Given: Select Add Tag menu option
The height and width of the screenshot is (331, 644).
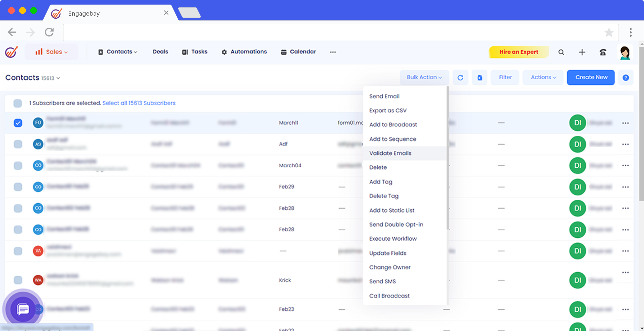Looking at the screenshot, I should point(381,182).
